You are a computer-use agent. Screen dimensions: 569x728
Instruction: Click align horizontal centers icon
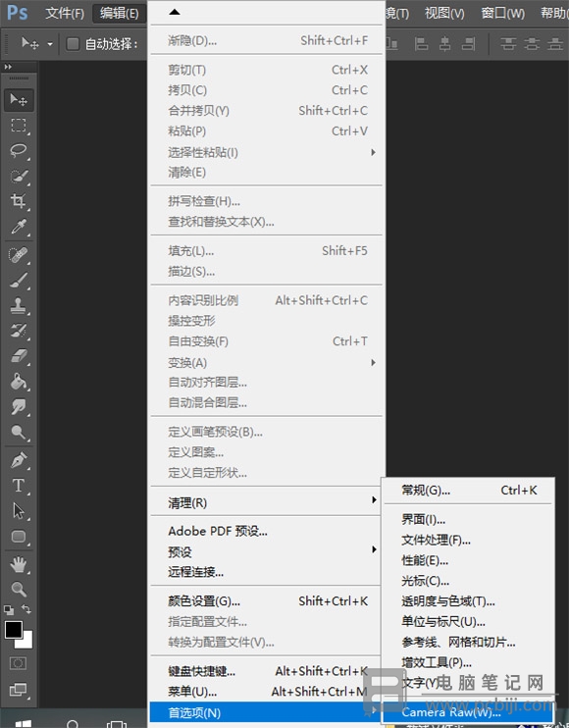(x=445, y=44)
